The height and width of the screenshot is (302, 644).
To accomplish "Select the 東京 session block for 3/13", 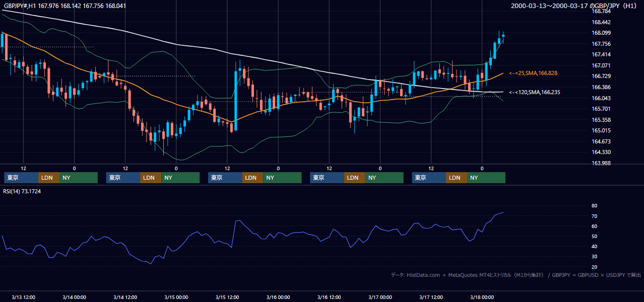I will coord(21,178).
